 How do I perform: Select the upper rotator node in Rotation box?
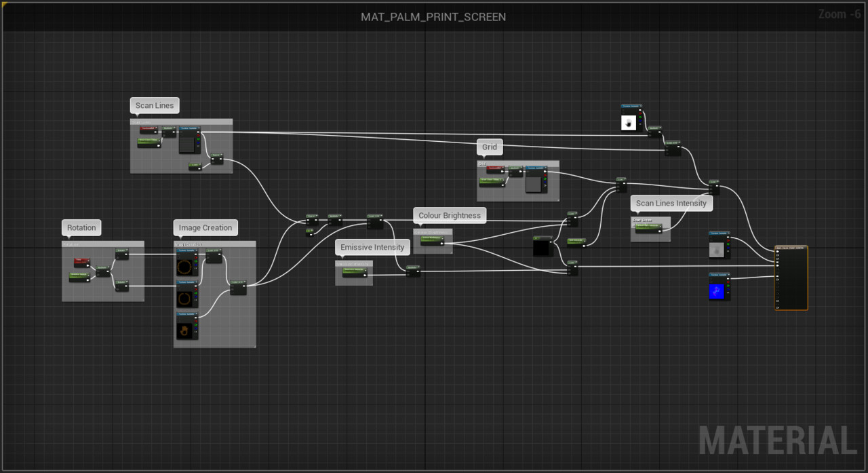[x=122, y=254]
